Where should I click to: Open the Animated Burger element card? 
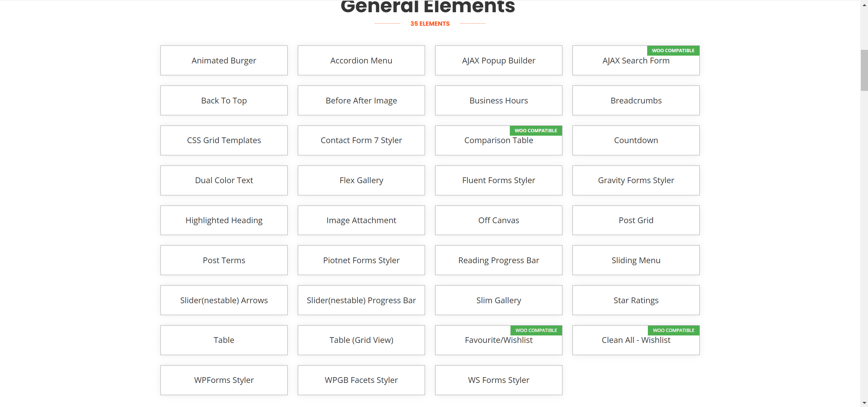tap(224, 60)
